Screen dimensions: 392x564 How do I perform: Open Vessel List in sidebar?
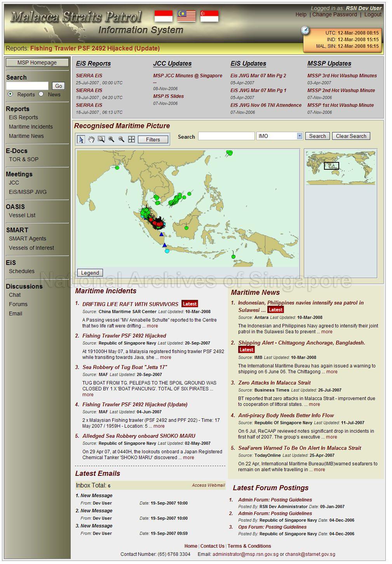click(x=22, y=215)
